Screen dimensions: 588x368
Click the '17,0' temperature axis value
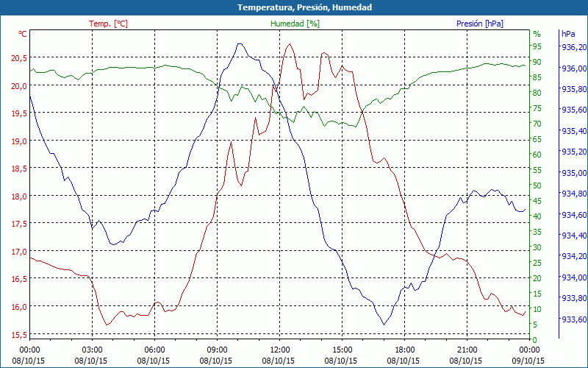click(x=20, y=251)
